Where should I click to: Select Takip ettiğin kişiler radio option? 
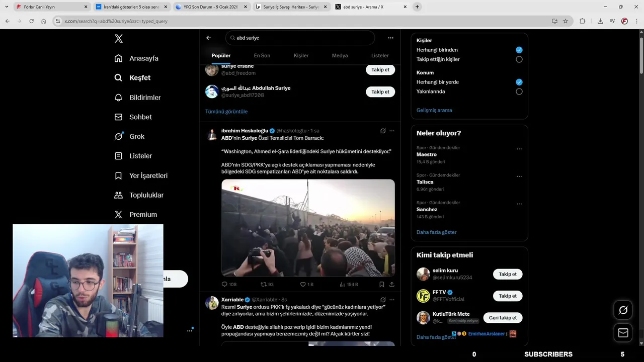[519, 59]
